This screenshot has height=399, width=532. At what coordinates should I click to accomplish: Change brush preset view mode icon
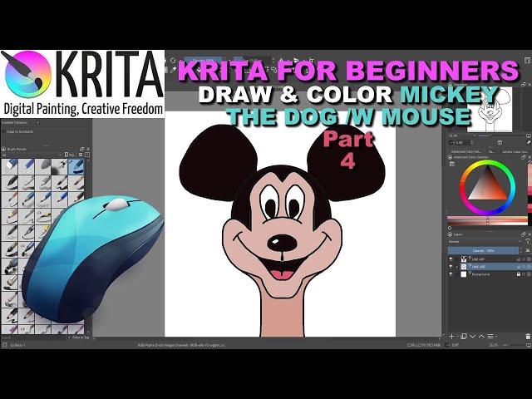[x=81, y=155]
